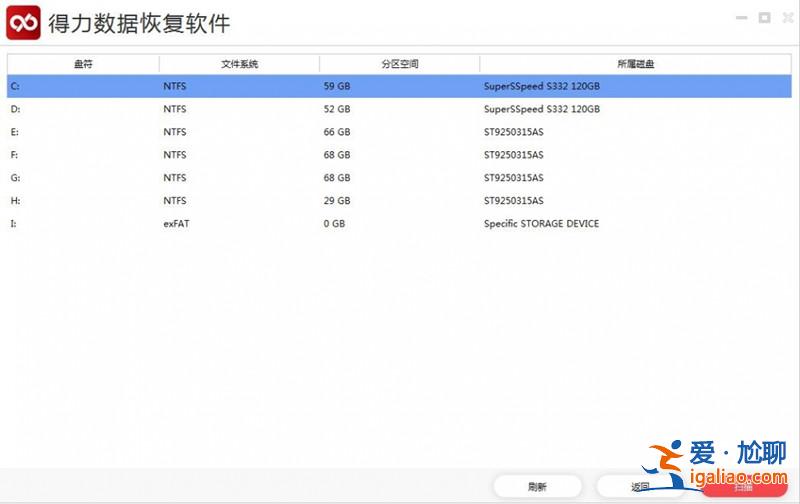Click SuperSSpeed S332 120GB in the C: row
The height and width of the screenshot is (504, 800).
point(542,86)
